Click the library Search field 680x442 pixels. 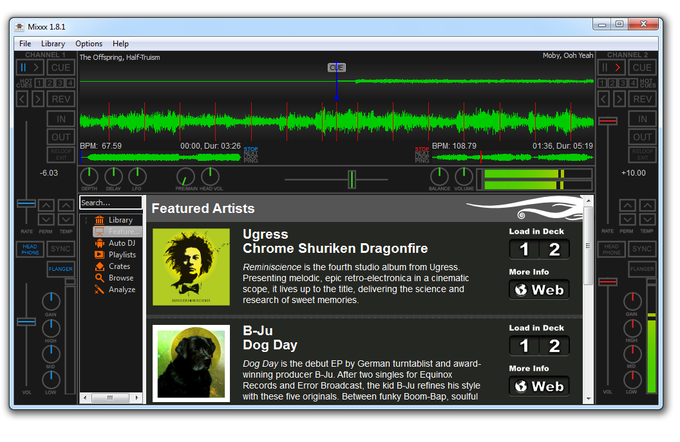point(111,203)
